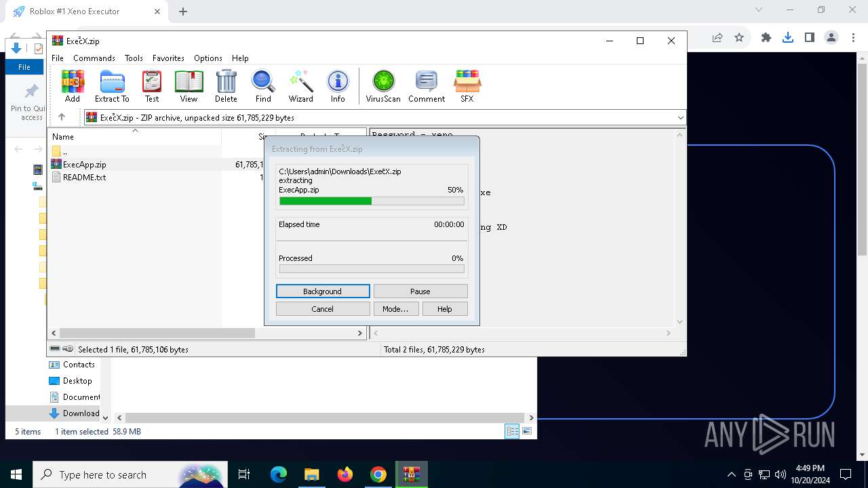The height and width of the screenshot is (488, 868).
Task: Click the Delete trash can icon
Action: tap(226, 86)
